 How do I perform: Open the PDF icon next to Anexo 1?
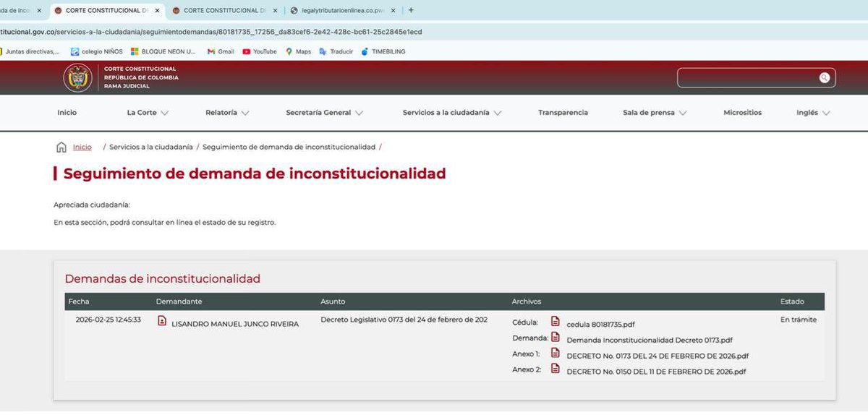pos(556,353)
